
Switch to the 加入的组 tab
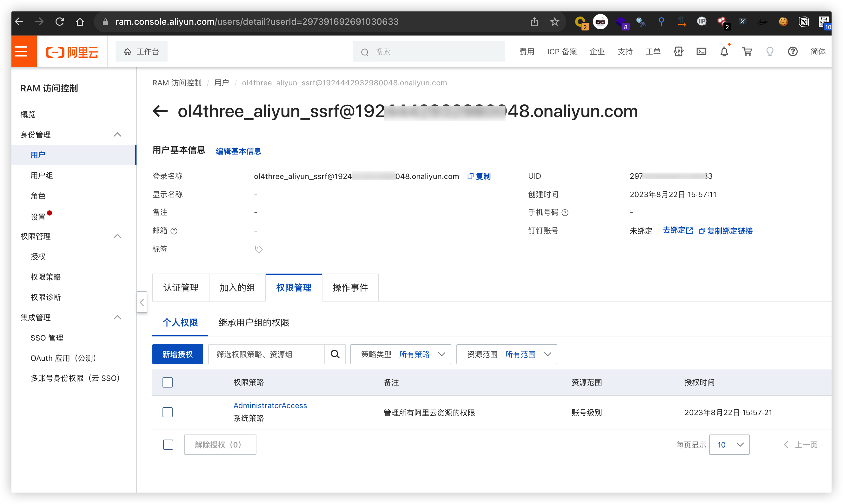click(x=237, y=288)
